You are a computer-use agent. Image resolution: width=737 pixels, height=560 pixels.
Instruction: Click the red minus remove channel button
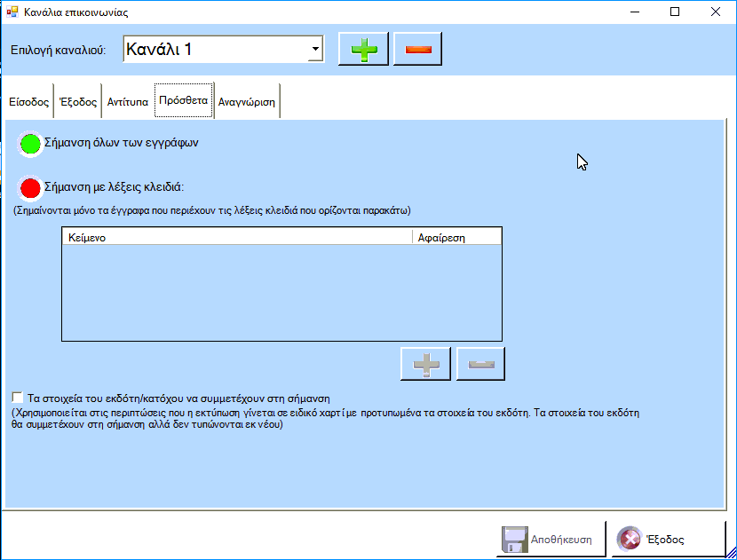(417, 50)
